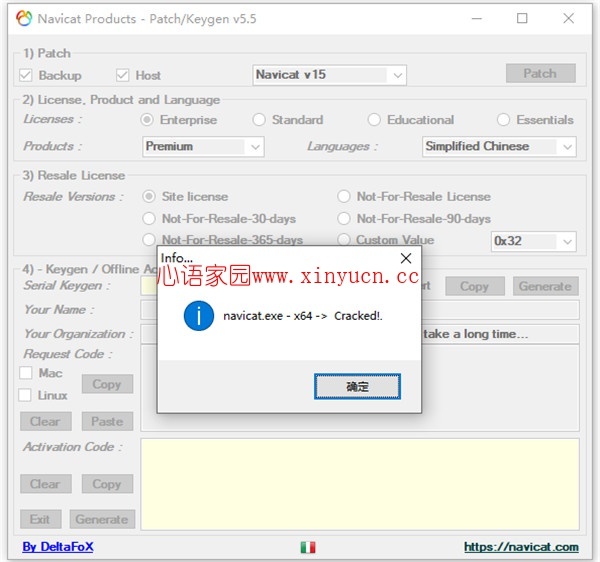Open Languages dropdown showing Simplified Chinese

pyautogui.click(x=499, y=147)
